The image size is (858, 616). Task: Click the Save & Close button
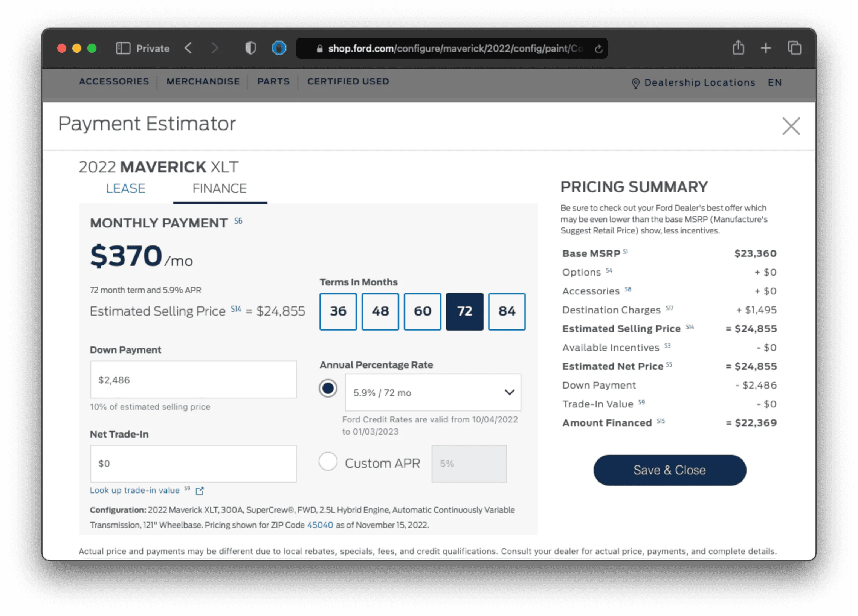pos(670,470)
